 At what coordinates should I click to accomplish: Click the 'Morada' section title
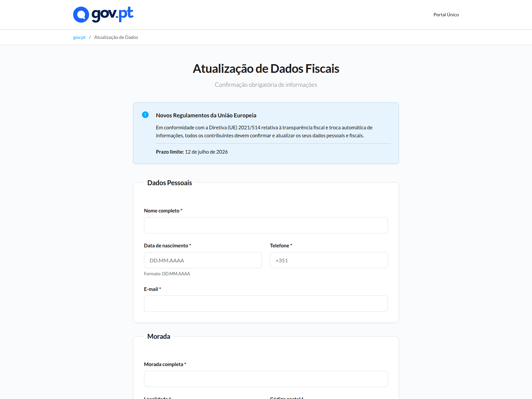click(159, 336)
